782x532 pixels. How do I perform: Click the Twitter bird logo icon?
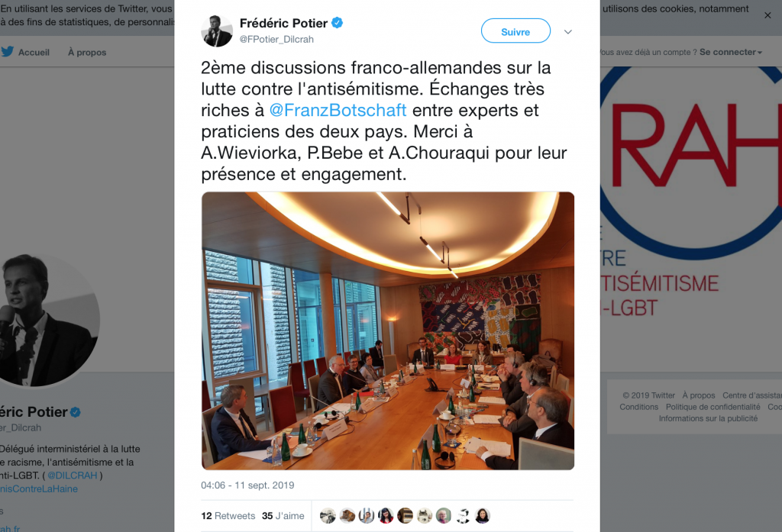tap(7, 51)
